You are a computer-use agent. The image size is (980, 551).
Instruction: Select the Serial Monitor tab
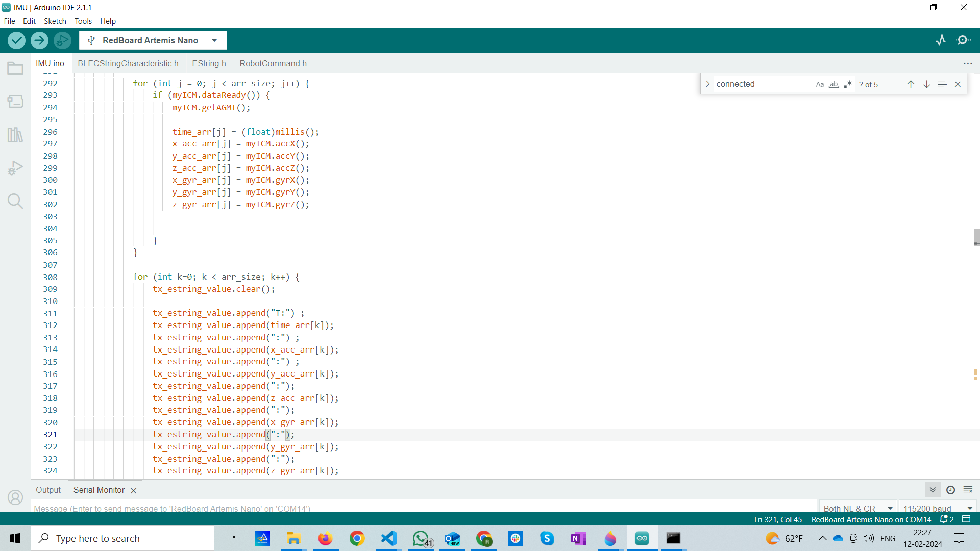[x=99, y=490]
